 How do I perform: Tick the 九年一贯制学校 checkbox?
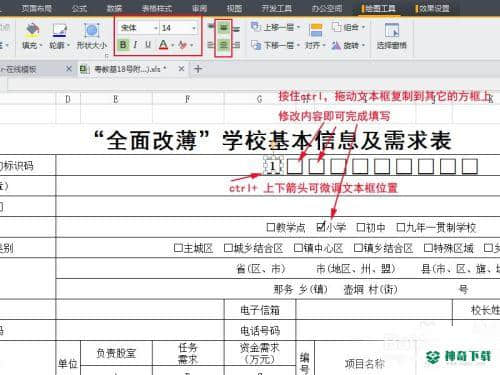(401, 227)
